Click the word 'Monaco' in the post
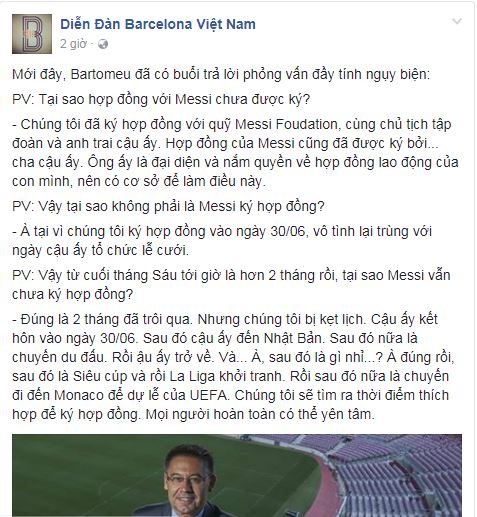This screenshot has width=477, height=517. 79,395
